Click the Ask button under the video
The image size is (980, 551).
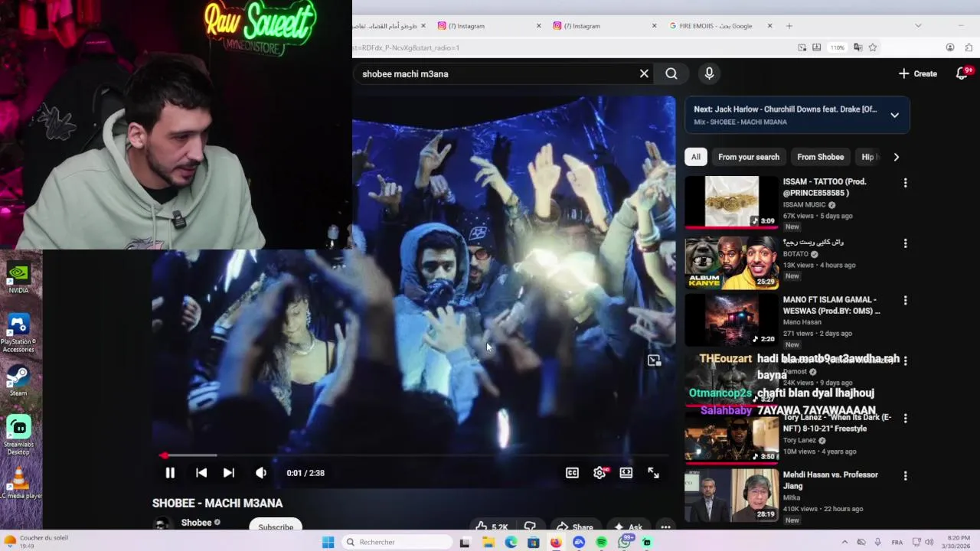tap(628, 527)
